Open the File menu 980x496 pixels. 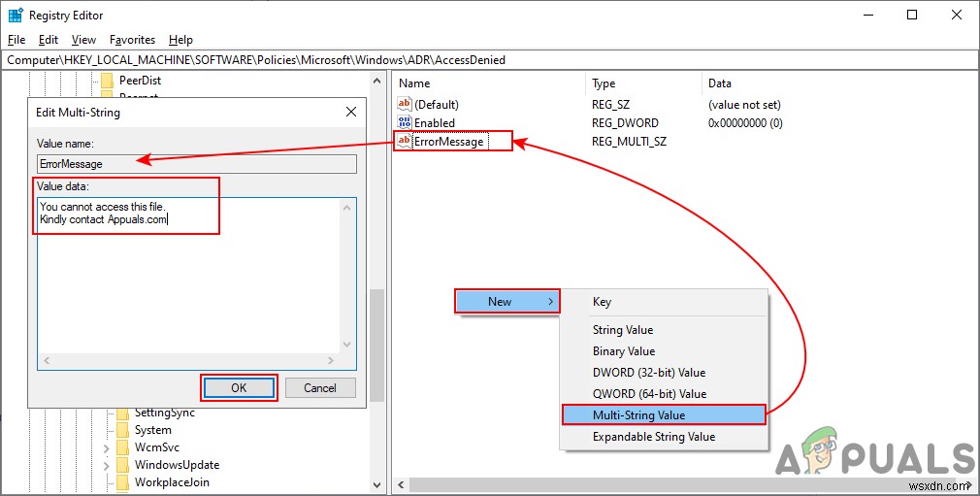(x=16, y=40)
